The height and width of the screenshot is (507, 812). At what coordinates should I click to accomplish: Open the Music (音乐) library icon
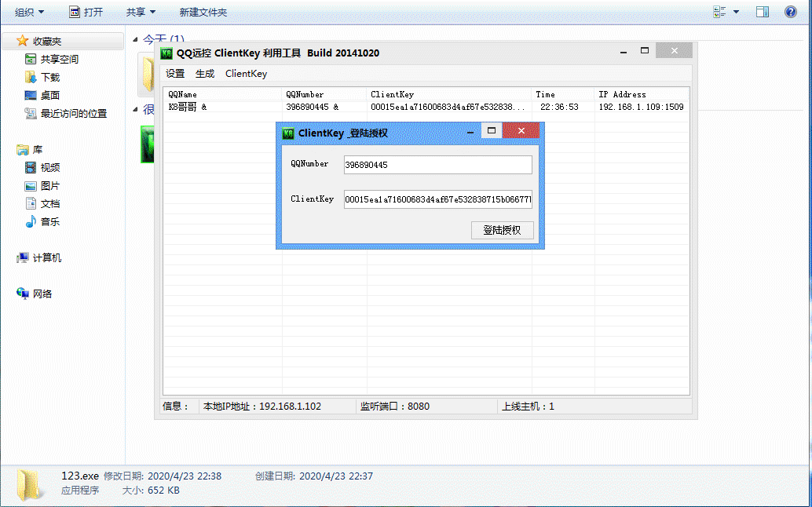click(31, 221)
